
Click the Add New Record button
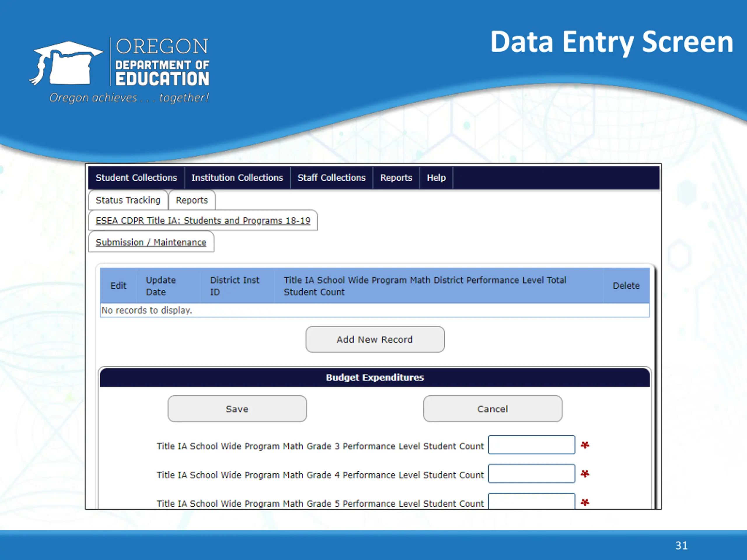(375, 339)
